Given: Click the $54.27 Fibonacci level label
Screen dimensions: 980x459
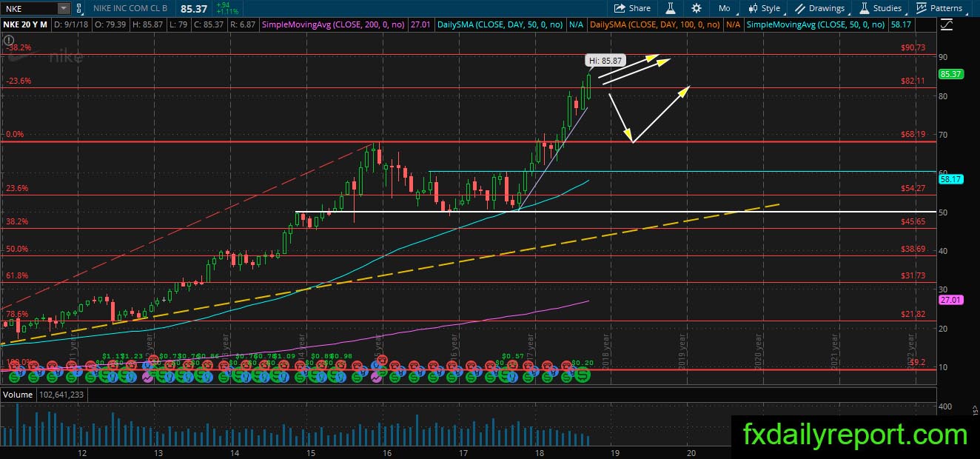Looking at the screenshot, I should [x=913, y=189].
